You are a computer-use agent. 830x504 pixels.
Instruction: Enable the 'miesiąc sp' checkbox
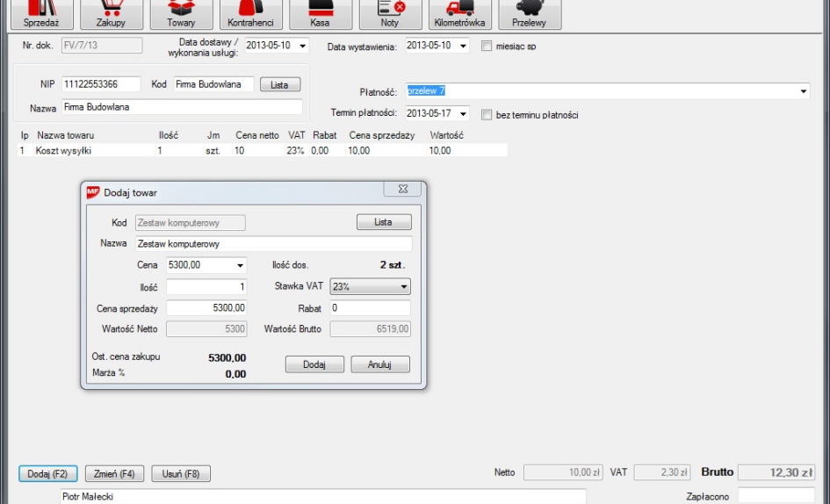click(x=487, y=46)
